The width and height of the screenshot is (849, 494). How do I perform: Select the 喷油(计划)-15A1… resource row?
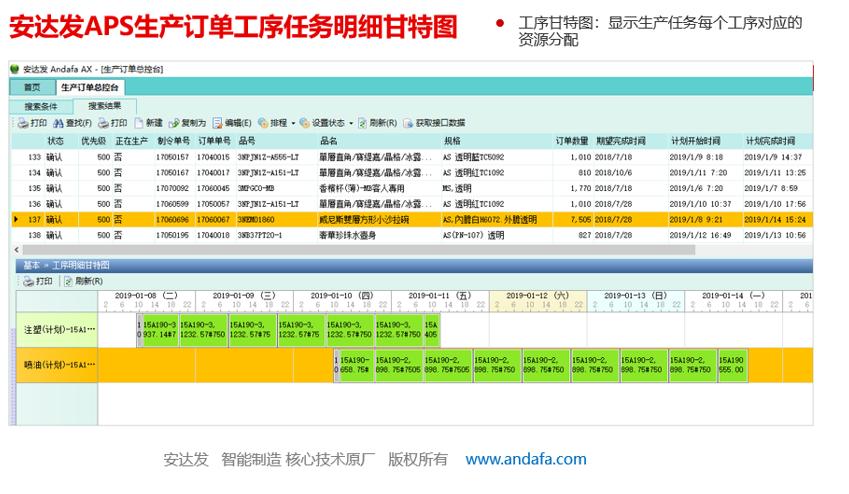click(57, 365)
